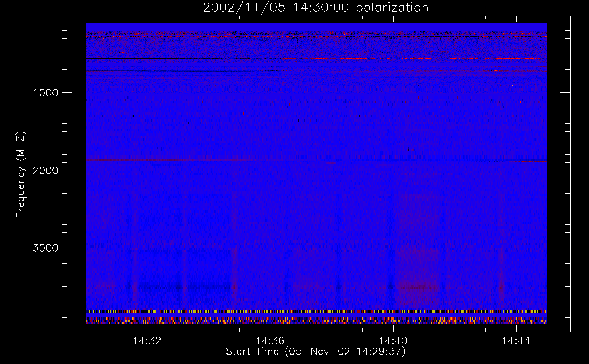589x364 pixels.
Task: Click the 14:44 time tick label
Action: click(x=516, y=341)
